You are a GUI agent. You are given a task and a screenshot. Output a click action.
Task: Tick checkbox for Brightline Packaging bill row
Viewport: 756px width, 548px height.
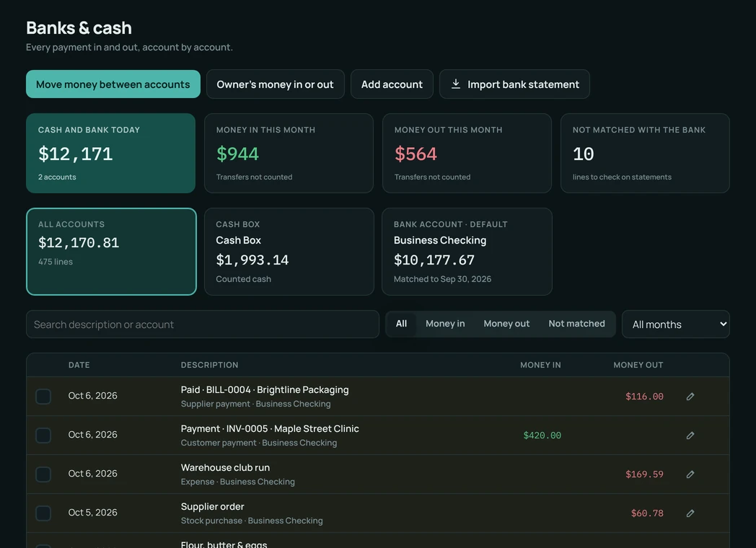tap(43, 396)
